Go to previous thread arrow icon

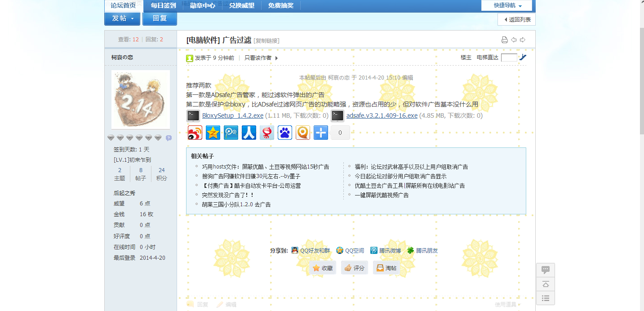(x=514, y=40)
